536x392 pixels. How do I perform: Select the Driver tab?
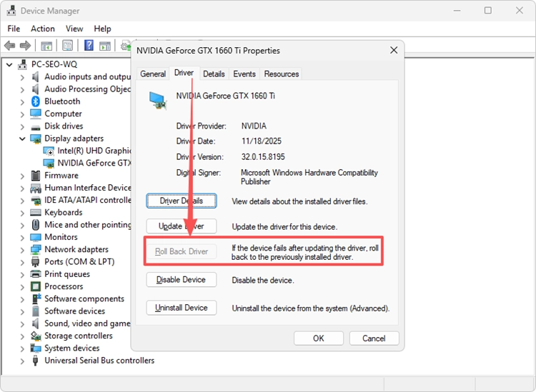[x=184, y=73]
